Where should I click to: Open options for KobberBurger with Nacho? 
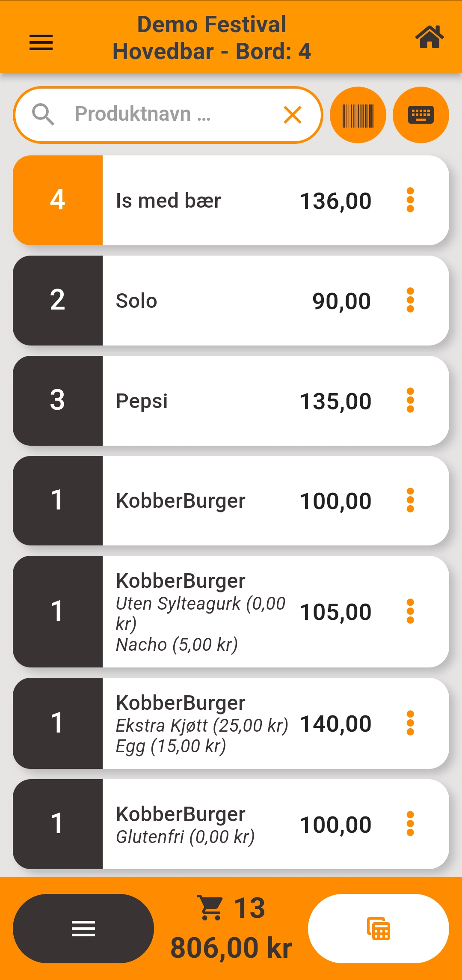[x=410, y=611]
